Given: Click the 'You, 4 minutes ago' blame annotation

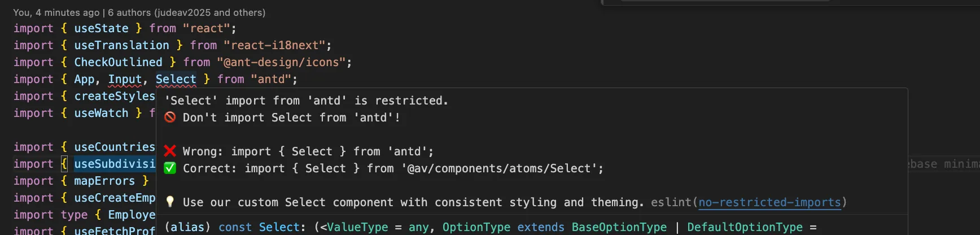Looking at the screenshot, I should [56, 12].
